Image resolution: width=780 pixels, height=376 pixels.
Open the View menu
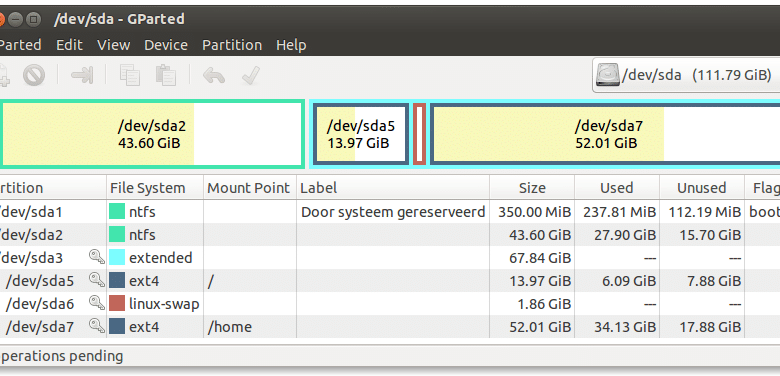point(113,45)
